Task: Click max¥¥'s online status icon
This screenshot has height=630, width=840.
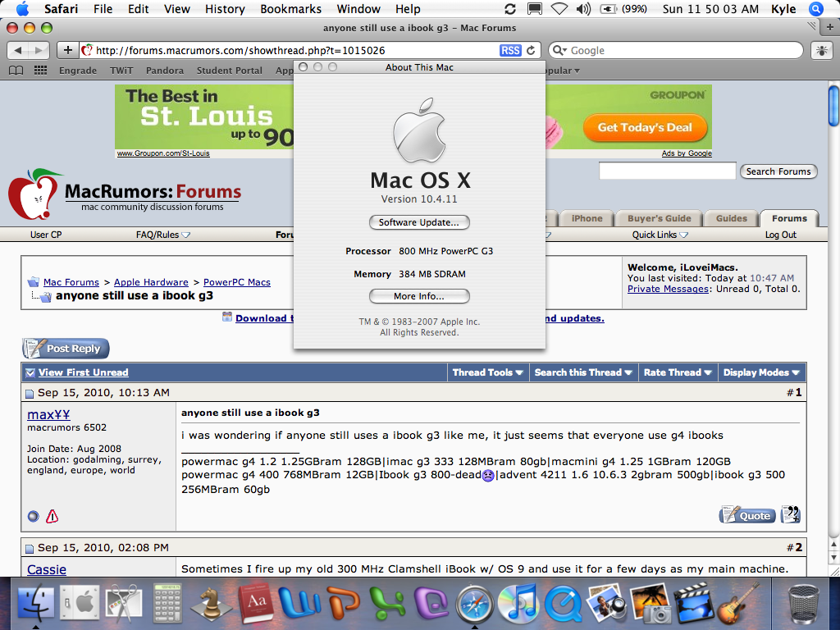Action: (33, 516)
